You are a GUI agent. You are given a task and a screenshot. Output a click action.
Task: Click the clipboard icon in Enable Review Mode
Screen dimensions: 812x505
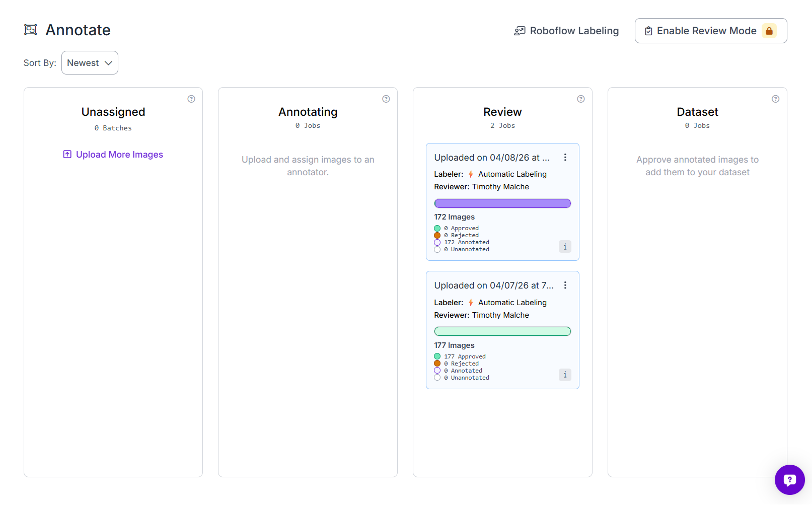click(x=648, y=31)
